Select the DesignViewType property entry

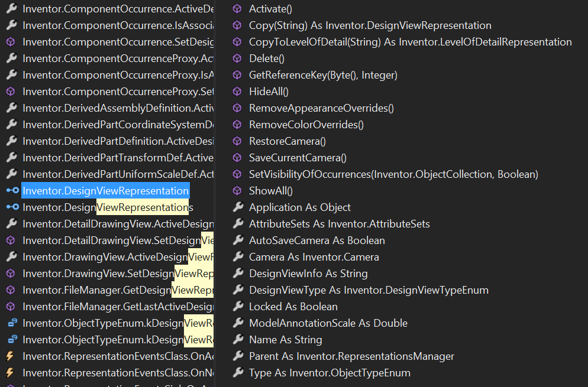[369, 290]
